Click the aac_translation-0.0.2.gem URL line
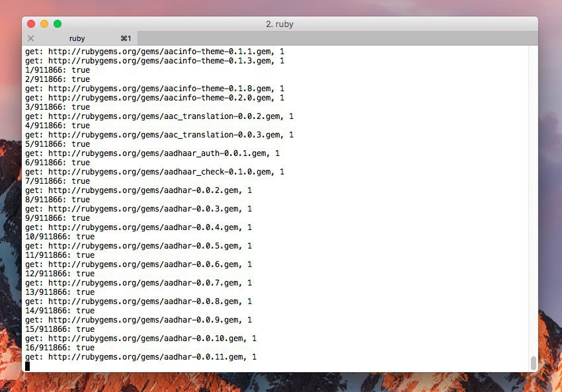 (159, 116)
